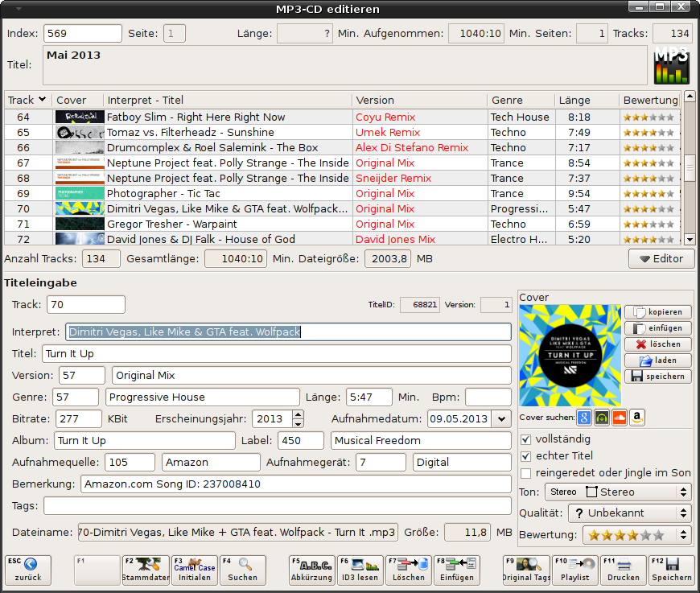The height and width of the screenshot is (593, 700).
Task: Open window menu arrow in title bar
Action: 19,9
